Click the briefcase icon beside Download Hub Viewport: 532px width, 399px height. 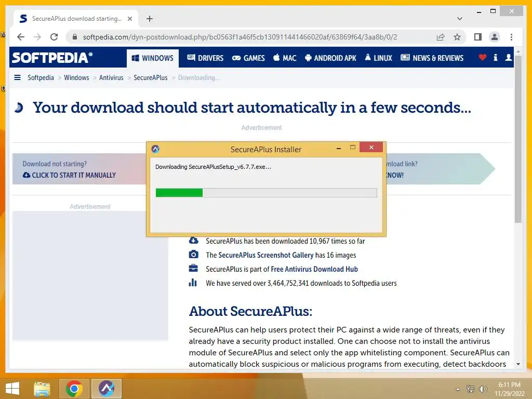coord(193,269)
